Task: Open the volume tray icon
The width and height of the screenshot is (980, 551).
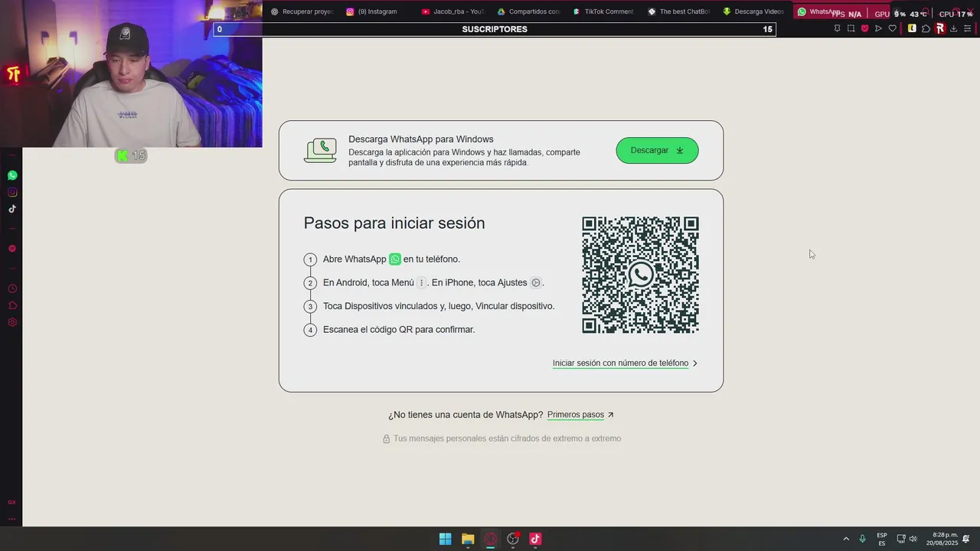Action: [x=913, y=539]
